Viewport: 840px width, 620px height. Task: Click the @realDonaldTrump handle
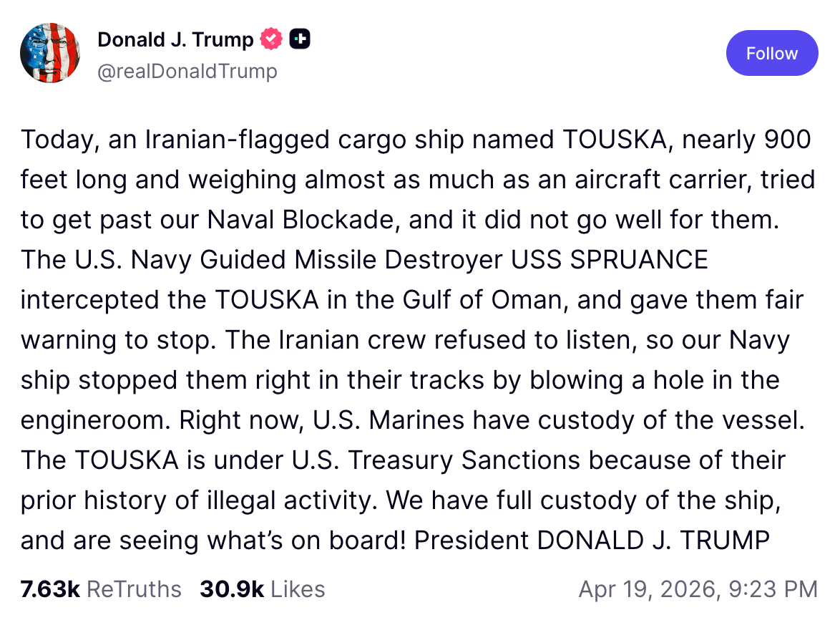(x=187, y=72)
